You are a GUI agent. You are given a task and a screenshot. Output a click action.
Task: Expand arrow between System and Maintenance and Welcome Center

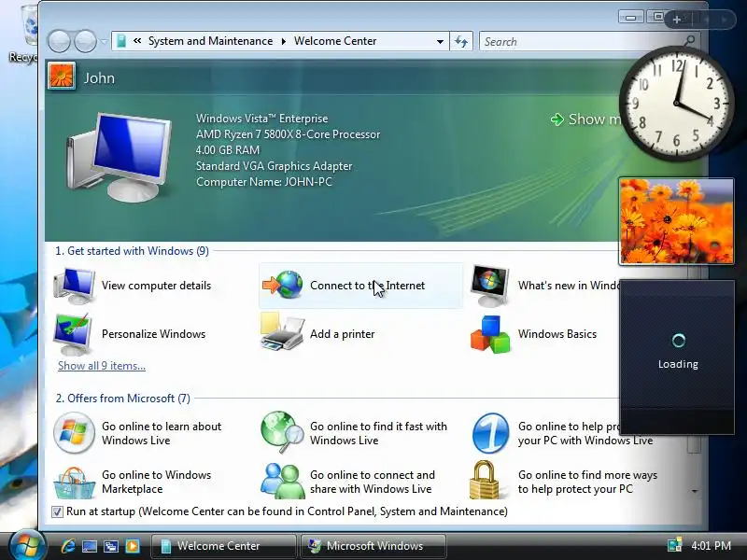point(284,41)
